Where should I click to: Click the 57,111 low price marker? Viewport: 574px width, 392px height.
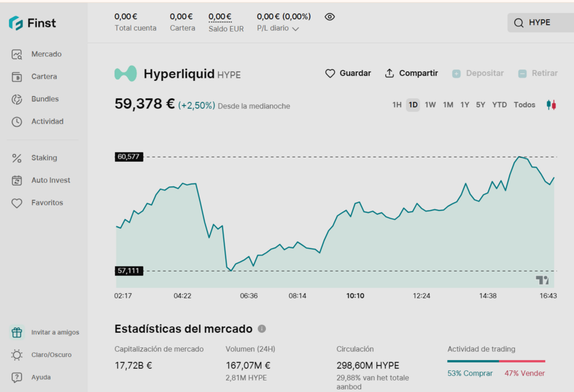pos(128,271)
